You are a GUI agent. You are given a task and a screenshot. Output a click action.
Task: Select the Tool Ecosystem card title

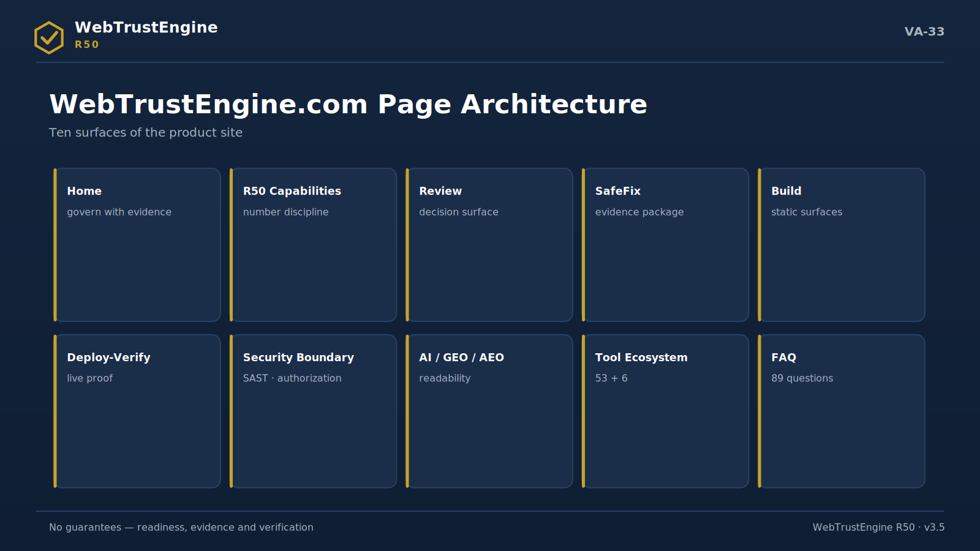click(x=641, y=358)
